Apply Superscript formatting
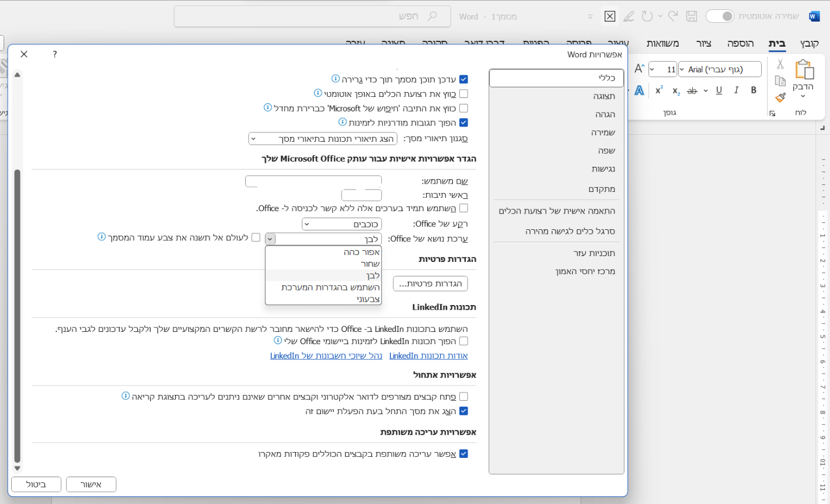This screenshot has width=830, height=504. click(659, 90)
